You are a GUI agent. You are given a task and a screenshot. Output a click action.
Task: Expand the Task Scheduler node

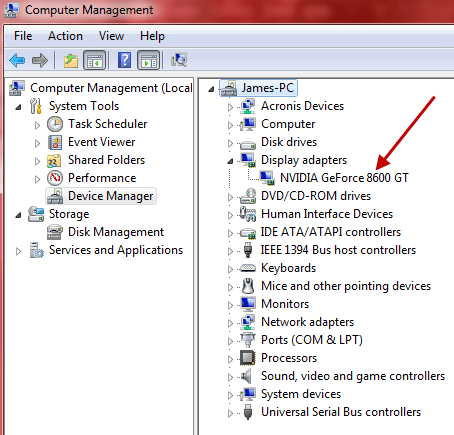(x=37, y=125)
